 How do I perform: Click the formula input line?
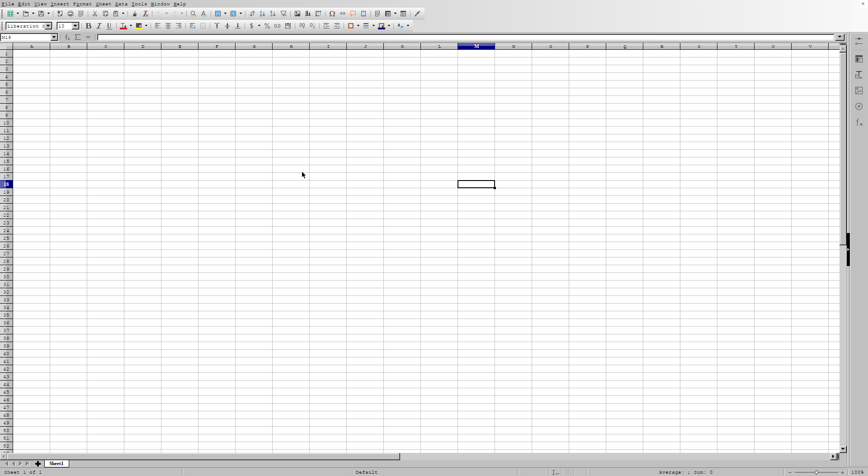point(466,37)
